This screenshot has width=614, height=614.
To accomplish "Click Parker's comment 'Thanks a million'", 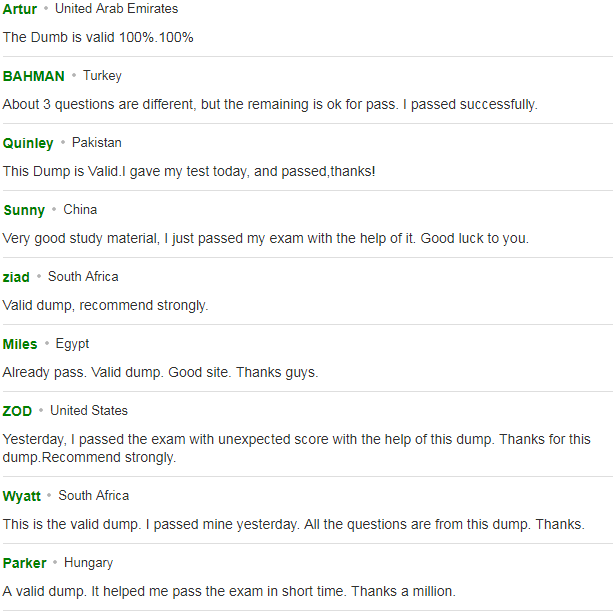I will (x=229, y=591).
